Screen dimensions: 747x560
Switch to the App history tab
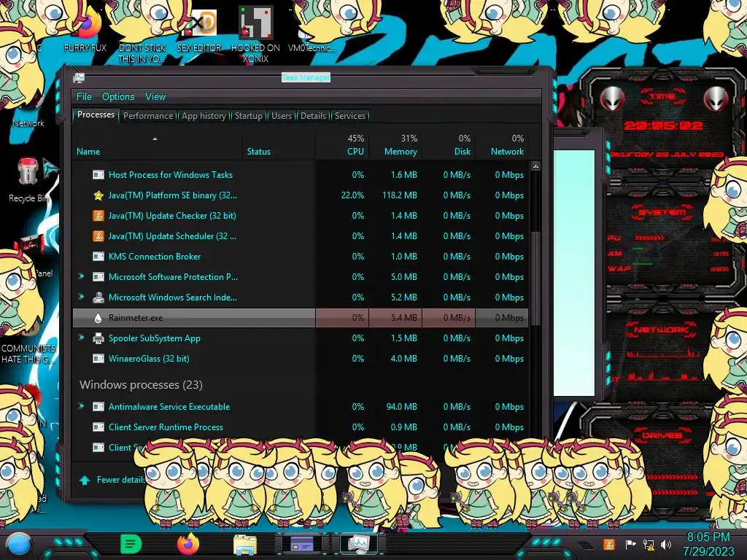[204, 116]
